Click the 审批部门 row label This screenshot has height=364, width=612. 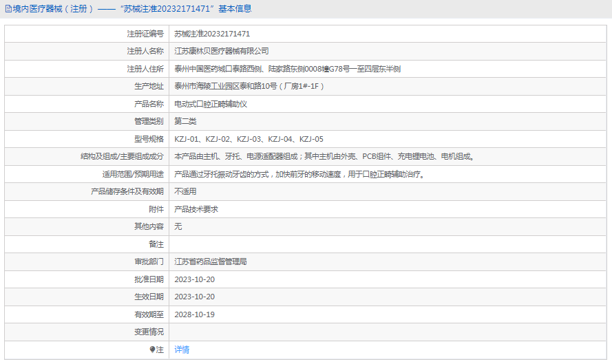149,261
